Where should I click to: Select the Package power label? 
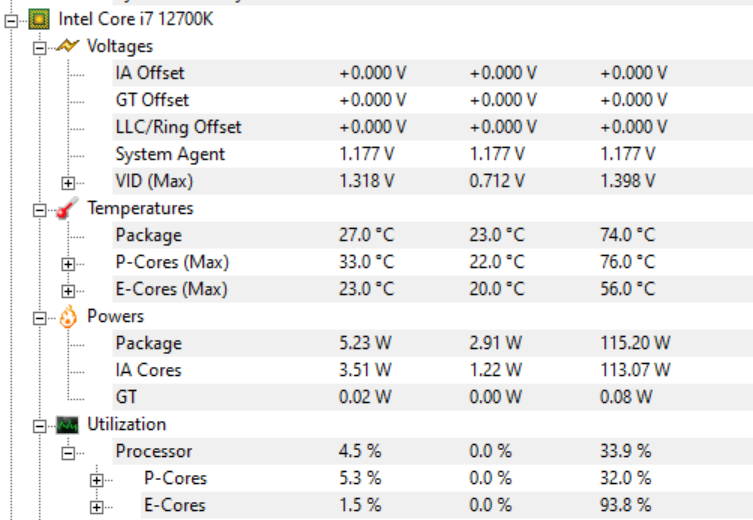coord(148,343)
